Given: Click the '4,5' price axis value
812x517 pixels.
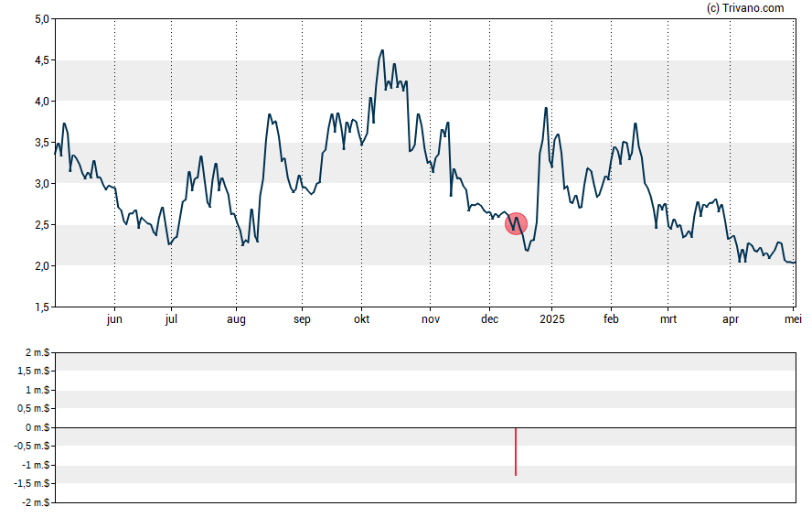Looking at the screenshot, I should click(42, 60).
